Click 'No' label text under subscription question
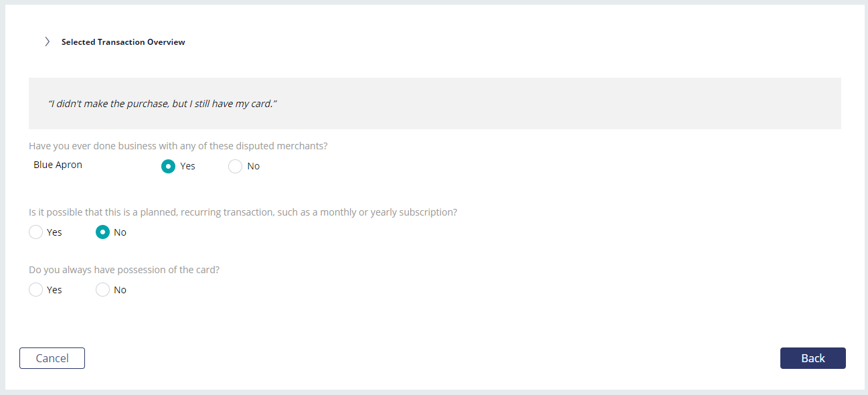 point(120,232)
